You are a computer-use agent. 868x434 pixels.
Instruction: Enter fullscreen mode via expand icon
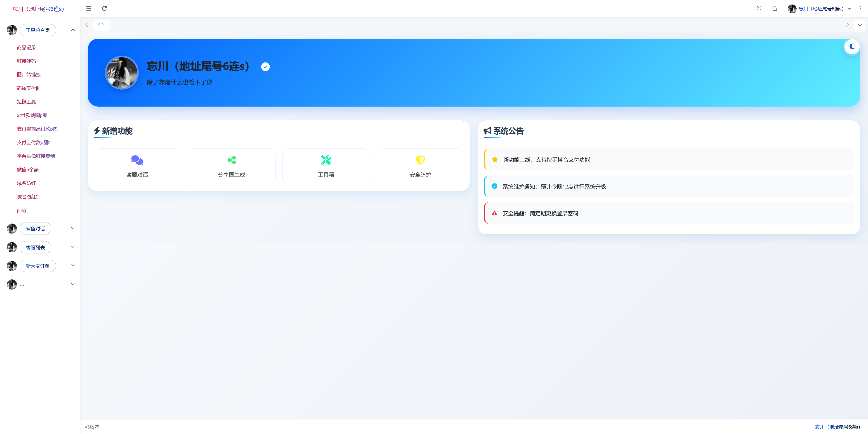(759, 8)
